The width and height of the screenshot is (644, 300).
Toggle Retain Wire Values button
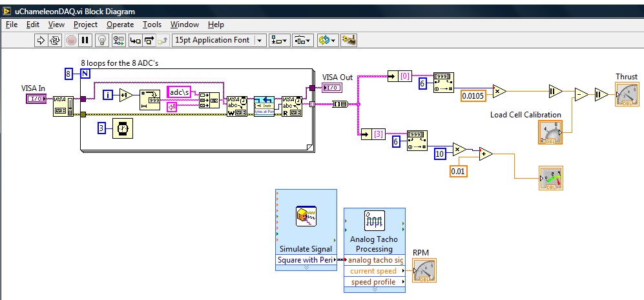(119, 40)
